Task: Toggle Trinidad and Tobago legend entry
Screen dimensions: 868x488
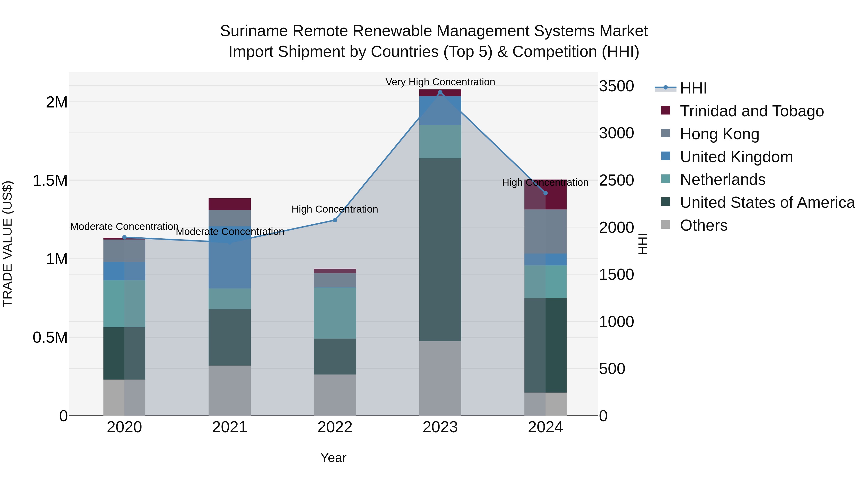Action: [742, 111]
